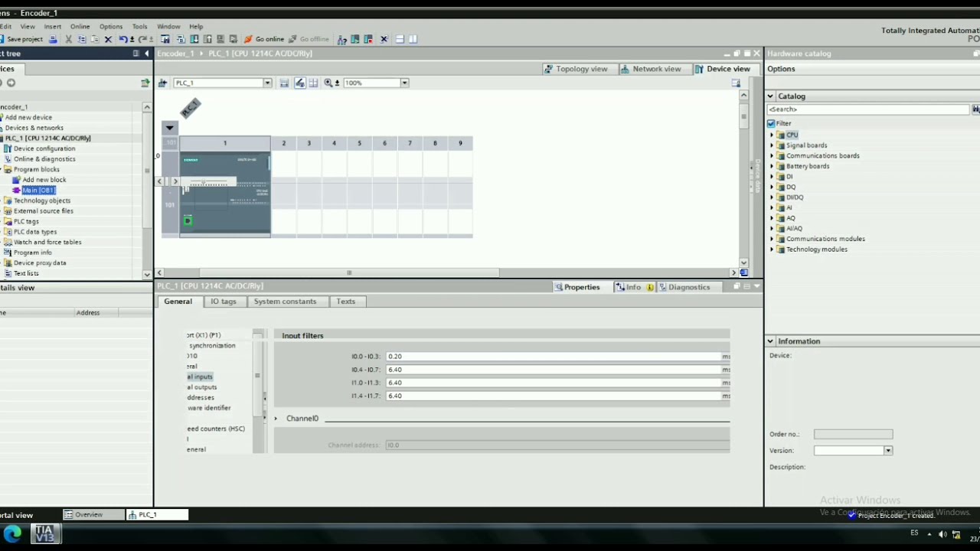Image resolution: width=980 pixels, height=551 pixels.
Task: Click Microsoft Edge icon in taskbar
Action: pyautogui.click(x=13, y=533)
